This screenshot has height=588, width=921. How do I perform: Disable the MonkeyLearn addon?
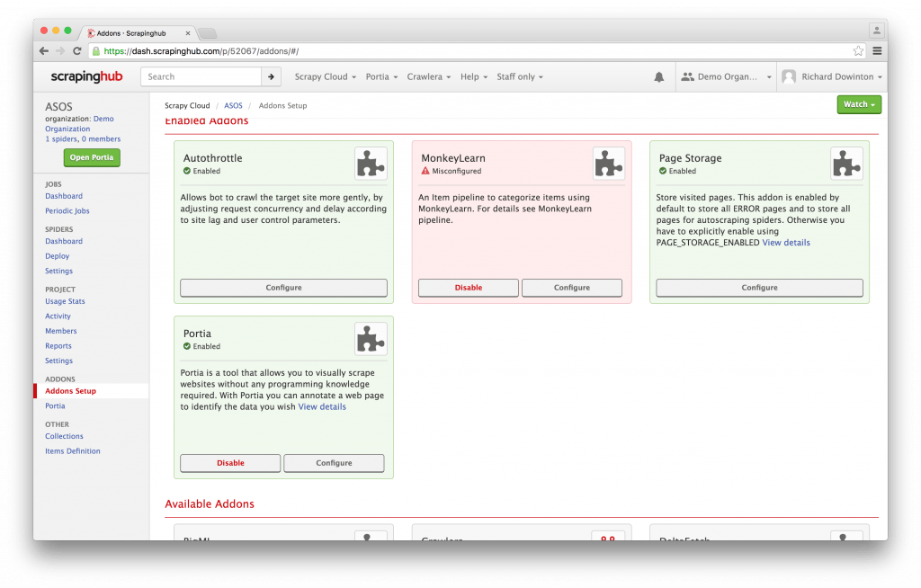coord(468,288)
